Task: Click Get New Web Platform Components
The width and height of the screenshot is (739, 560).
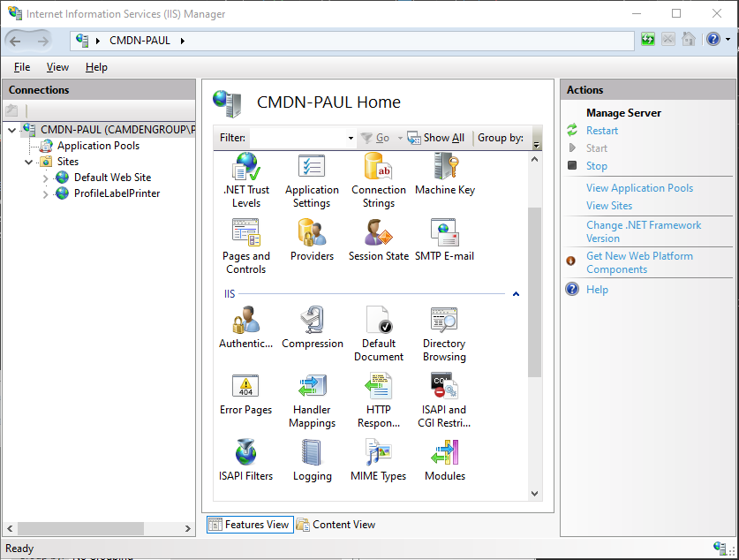Action: (x=639, y=262)
